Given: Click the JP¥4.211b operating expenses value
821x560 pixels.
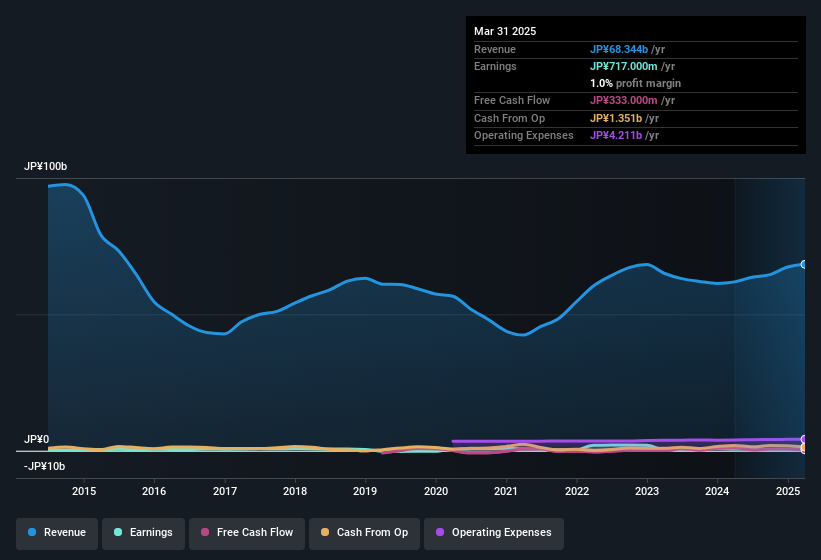Looking at the screenshot, I should [616, 136].
